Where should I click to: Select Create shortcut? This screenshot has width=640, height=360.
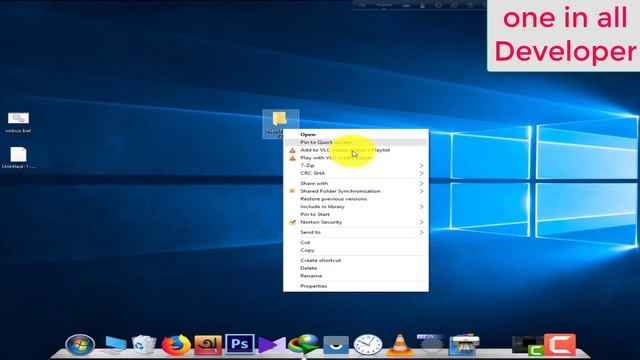coord(356,260)
